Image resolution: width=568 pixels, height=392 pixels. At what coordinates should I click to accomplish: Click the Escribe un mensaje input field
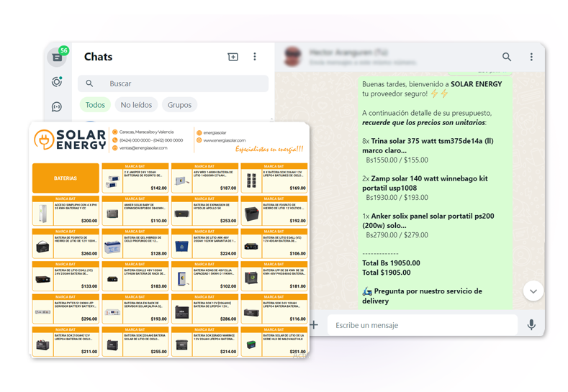(423, 325)
